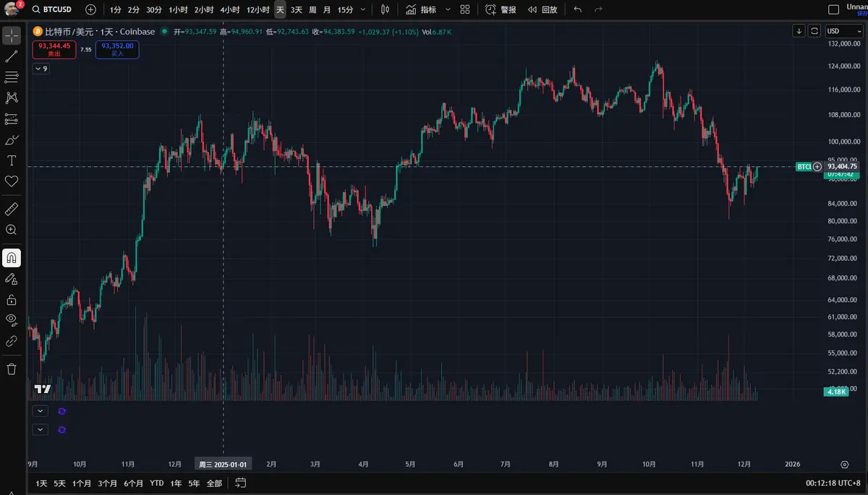Open the Fibonacci retracement tools

pos(12,77)
